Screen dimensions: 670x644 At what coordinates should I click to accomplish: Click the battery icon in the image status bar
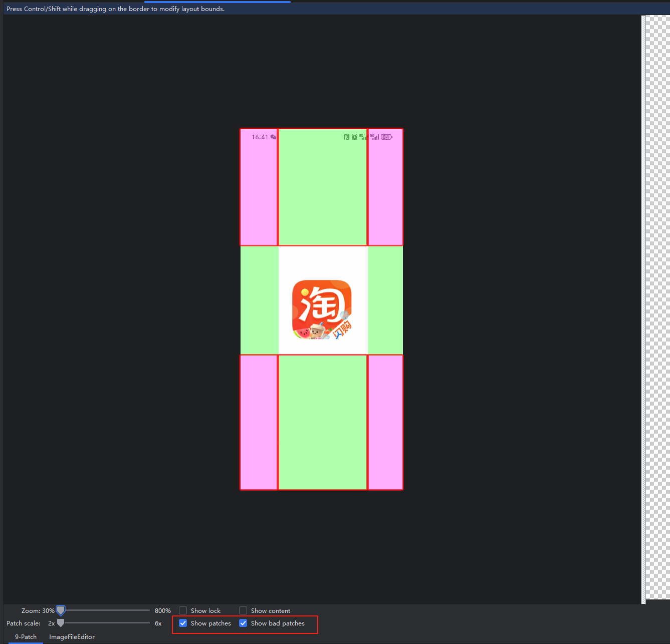click(x=386, y=137)
